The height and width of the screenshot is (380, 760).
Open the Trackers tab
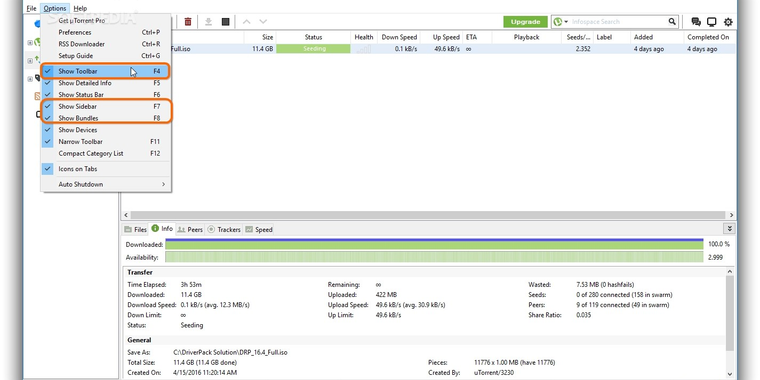224,229
